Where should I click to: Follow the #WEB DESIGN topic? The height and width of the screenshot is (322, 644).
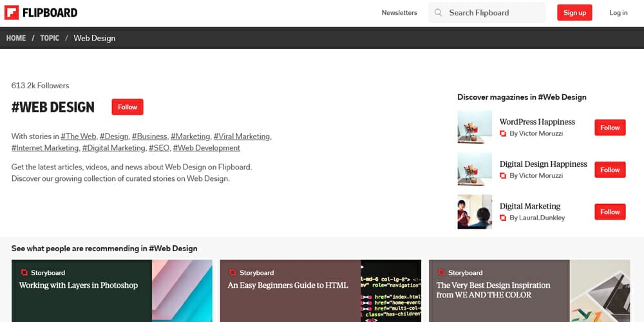(x=128, y=107)
